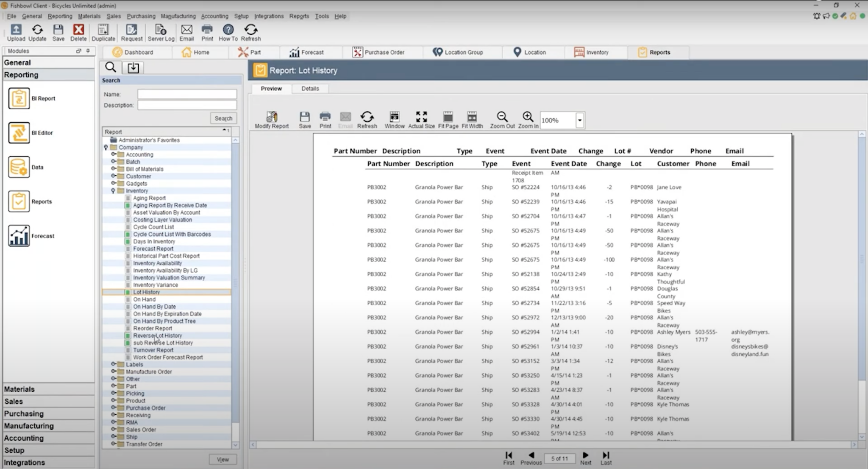
Task: Zoom Out the report preview
Action: coord(502,119)
